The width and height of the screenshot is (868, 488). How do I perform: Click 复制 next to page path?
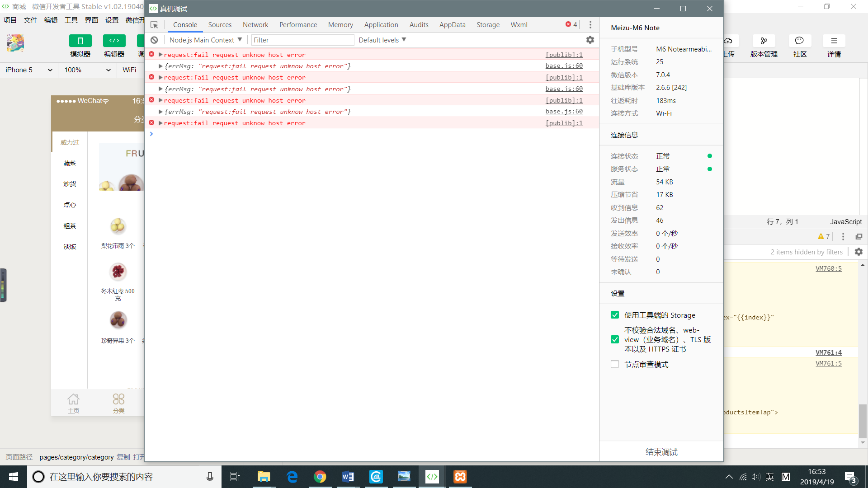[x=123, y=457]
